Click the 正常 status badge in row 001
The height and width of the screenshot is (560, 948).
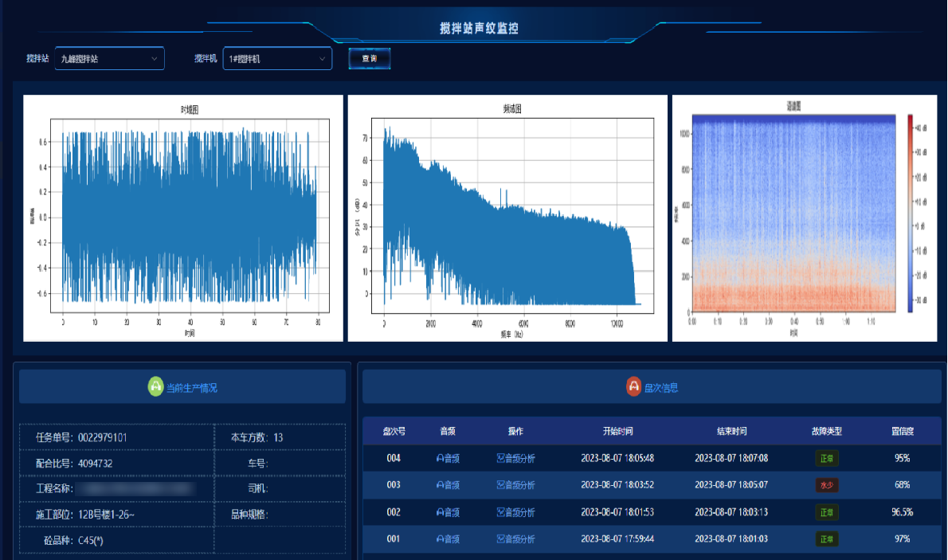[826, 538]
